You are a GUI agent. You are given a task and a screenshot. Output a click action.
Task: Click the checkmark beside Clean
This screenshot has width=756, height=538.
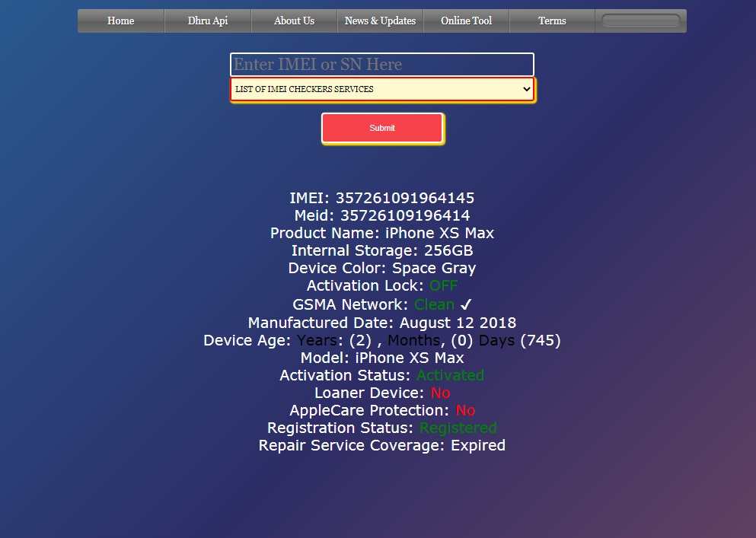click(466, 304)
